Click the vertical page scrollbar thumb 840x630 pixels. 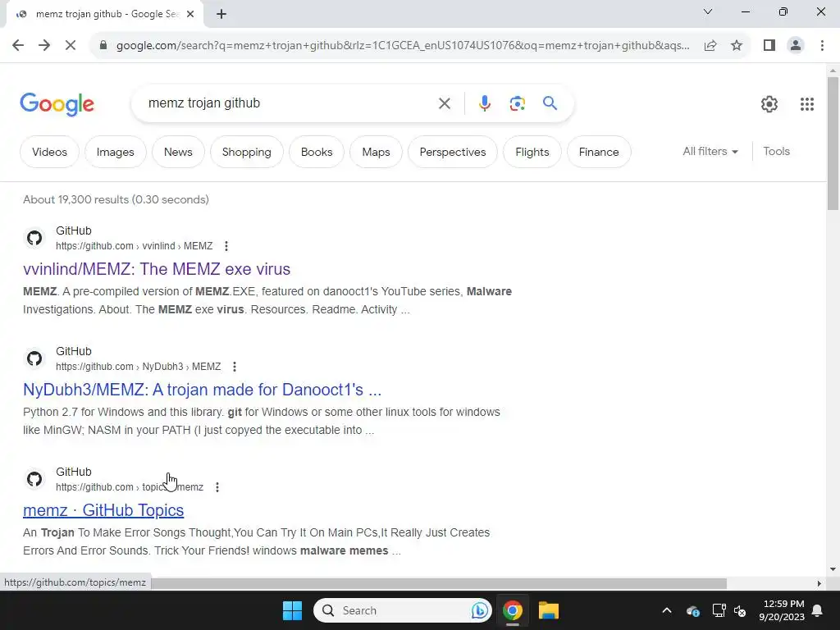click(833, 143)
